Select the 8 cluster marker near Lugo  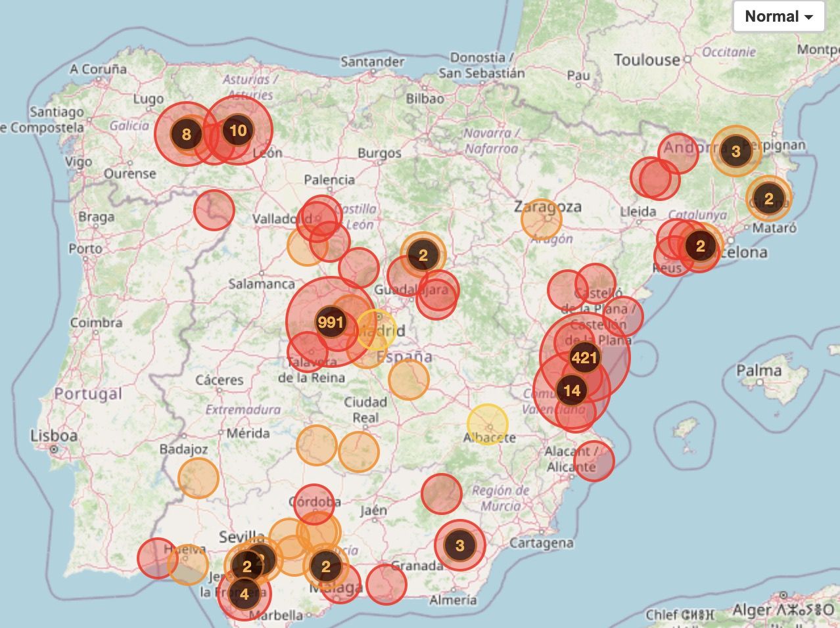pyautogui.click(x=186, y=135)
